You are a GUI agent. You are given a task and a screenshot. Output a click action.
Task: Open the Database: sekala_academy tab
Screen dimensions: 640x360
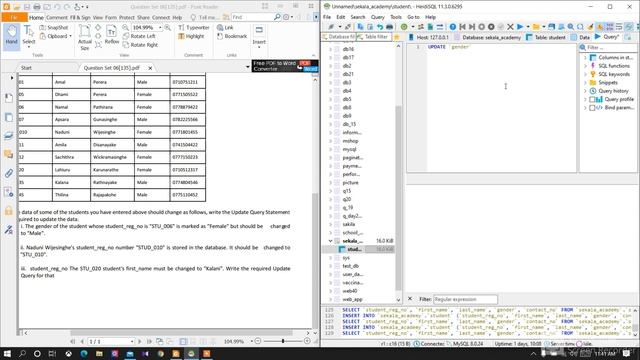click(x=488, y=37)
